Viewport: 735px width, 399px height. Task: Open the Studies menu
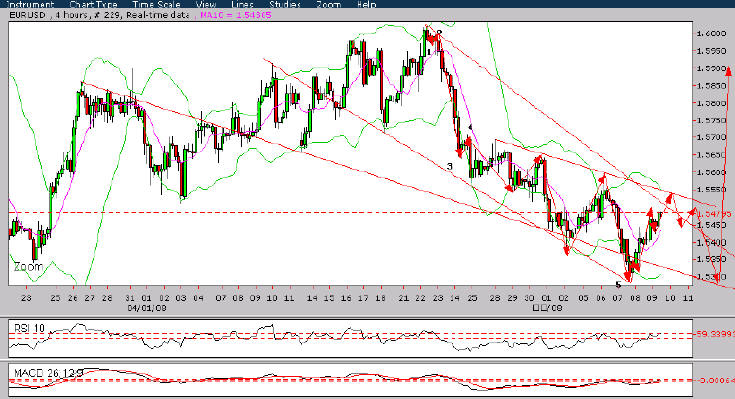pos(285,4)
